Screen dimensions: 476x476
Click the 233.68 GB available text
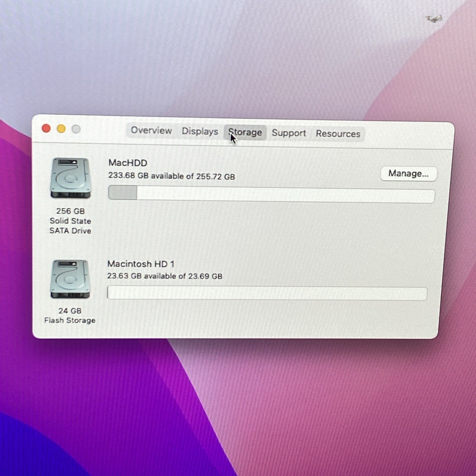pos(171,176)
